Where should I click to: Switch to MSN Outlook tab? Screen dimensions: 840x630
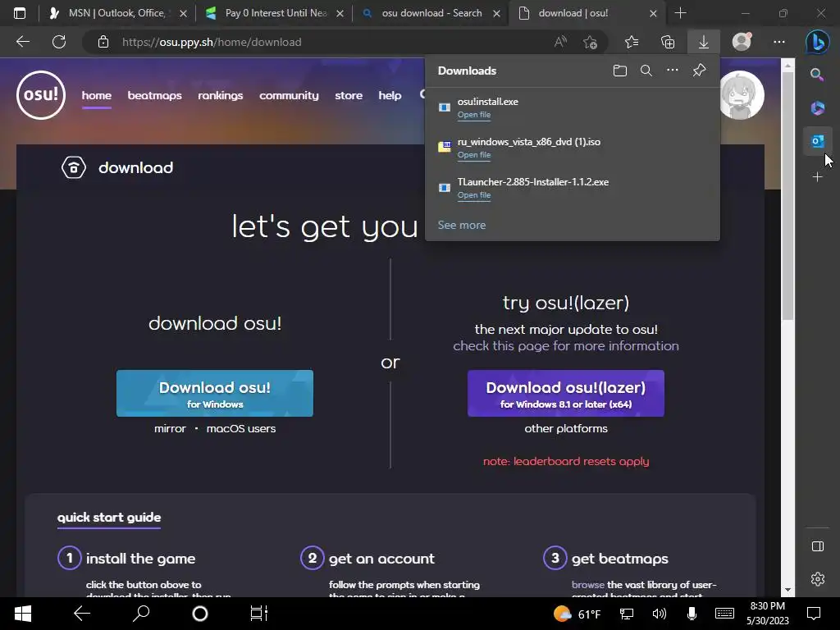click(116, 13)
